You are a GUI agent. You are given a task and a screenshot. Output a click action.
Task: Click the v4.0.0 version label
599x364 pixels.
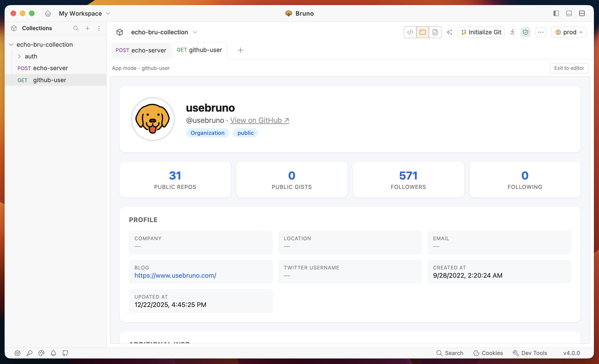pyautogui.click(x=572, y=353)
